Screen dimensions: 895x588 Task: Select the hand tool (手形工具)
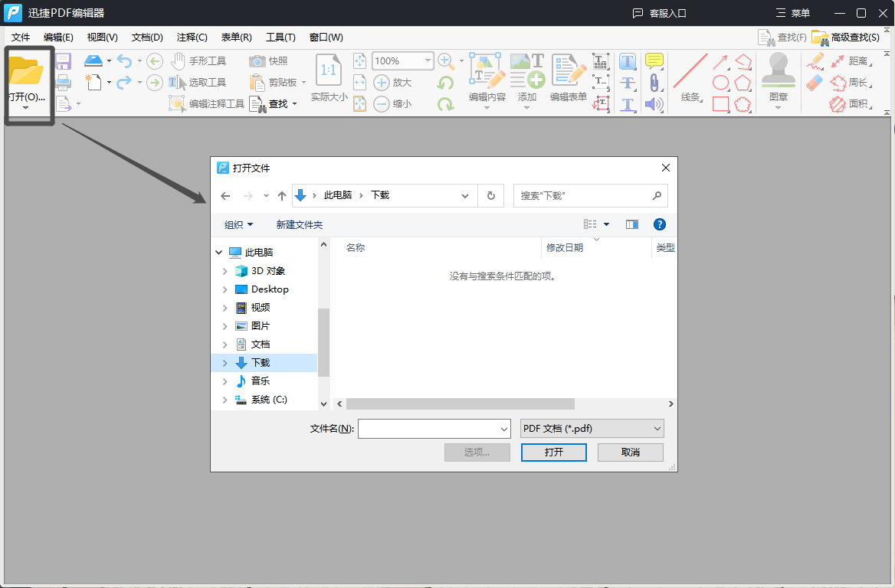click(x=198, y=61)
